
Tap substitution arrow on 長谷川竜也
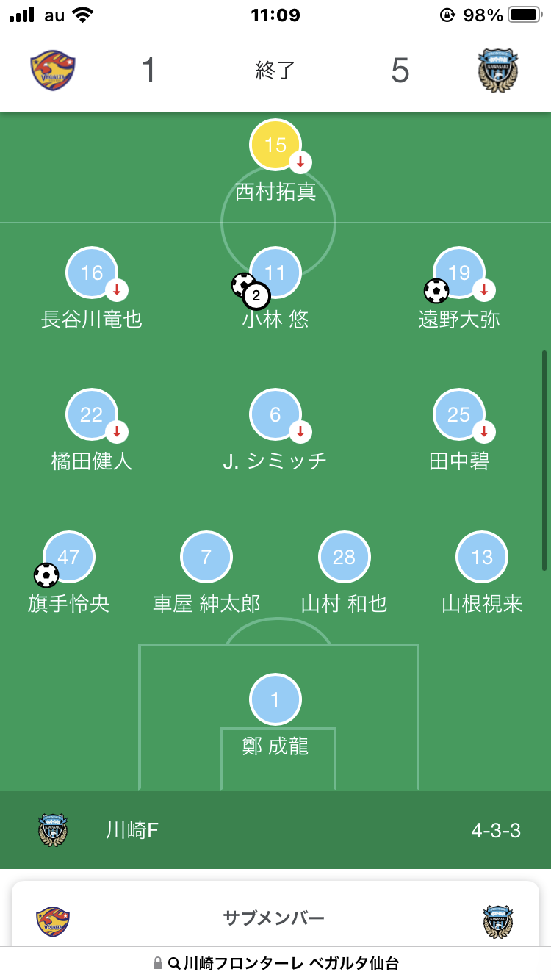(116, 289)
